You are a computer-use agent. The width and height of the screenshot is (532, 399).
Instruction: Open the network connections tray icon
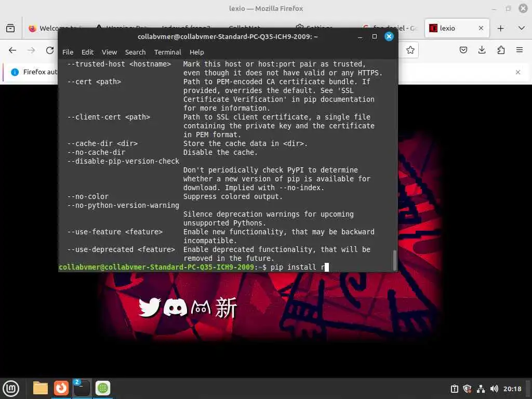point(481,389)
